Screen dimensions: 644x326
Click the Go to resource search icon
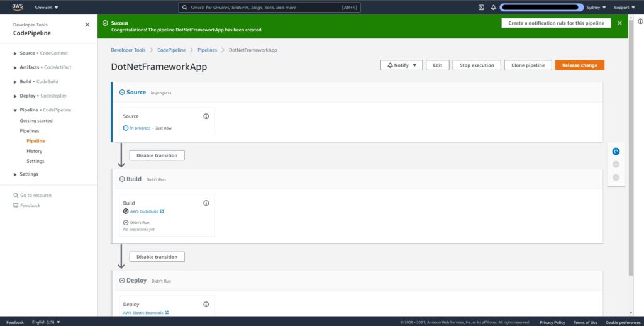pyautogui.click(x=16, y=196)
